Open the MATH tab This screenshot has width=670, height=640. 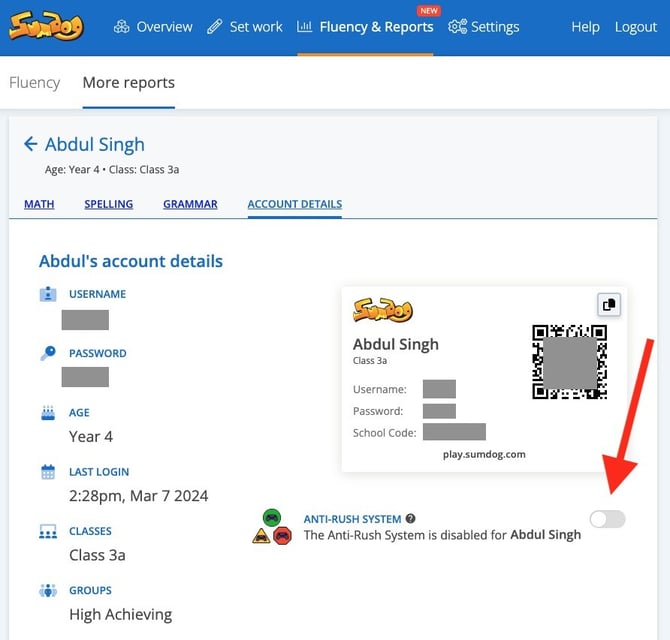click(39, 204)
